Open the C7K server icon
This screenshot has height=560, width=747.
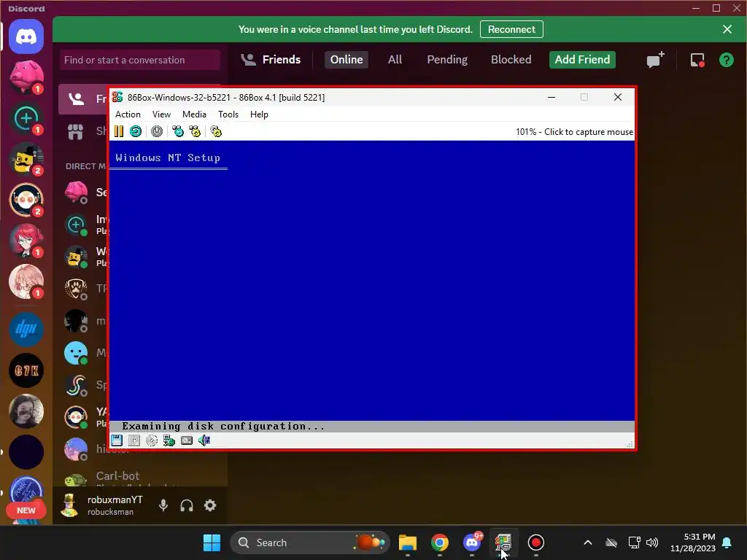tap(26, 370)
